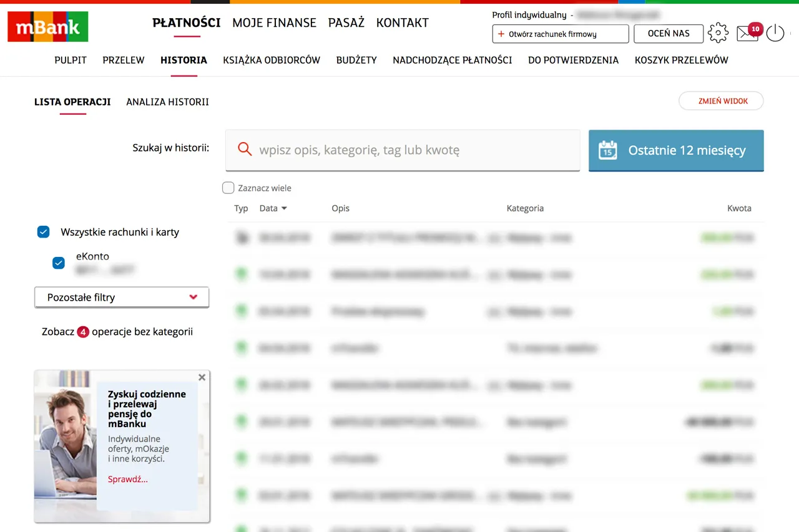Viewport: 799px width, 532px height.
Task: Click the red badge showing 4 operations
Action: pyautogui.click(x=83, y=332)
